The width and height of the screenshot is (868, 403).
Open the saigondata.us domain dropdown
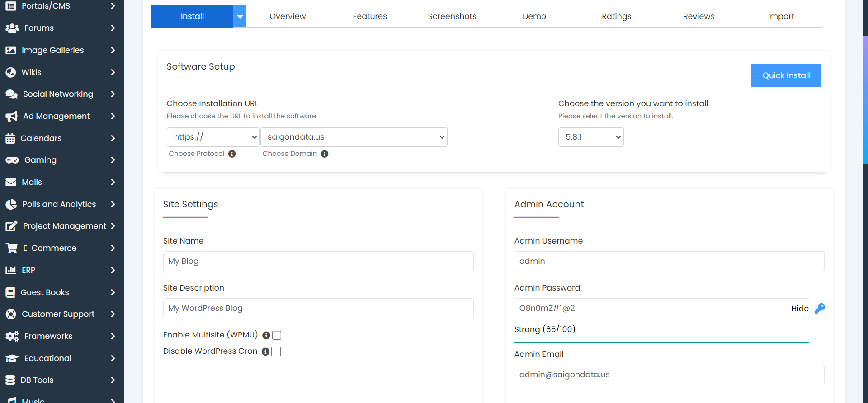(354, 137)
